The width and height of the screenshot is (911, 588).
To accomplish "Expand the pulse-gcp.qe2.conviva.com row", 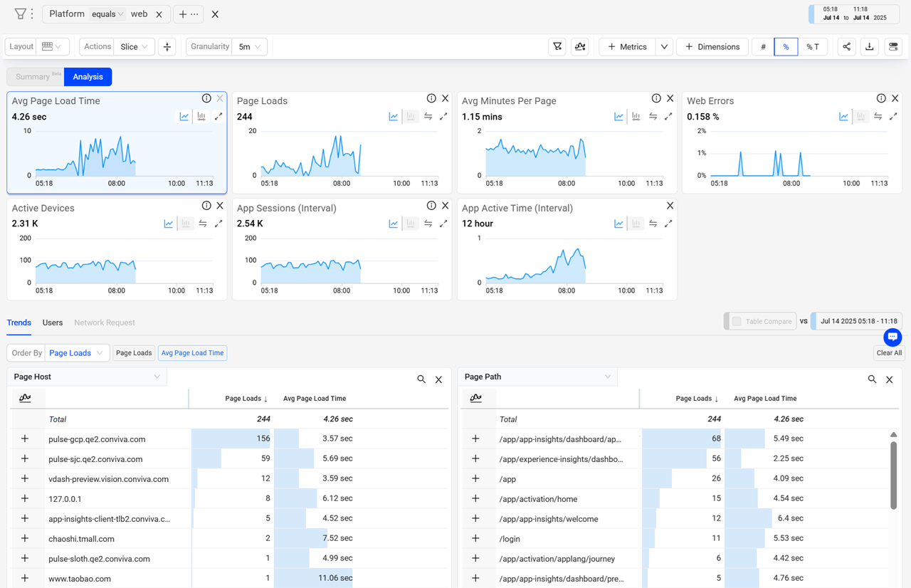I will tap(25, 439).
